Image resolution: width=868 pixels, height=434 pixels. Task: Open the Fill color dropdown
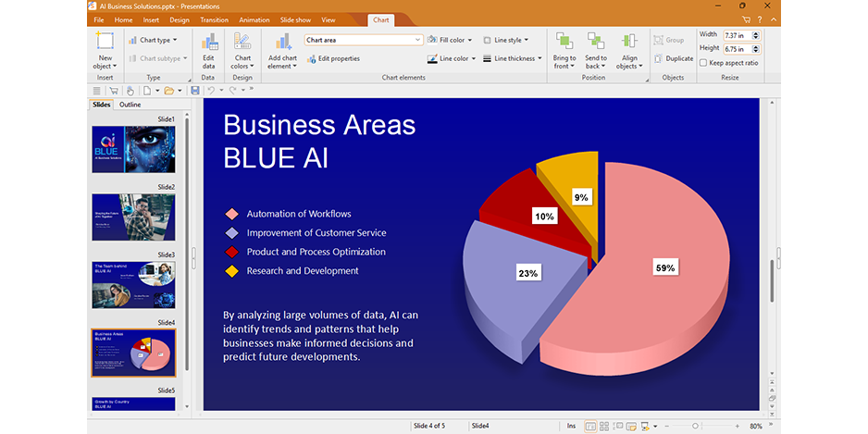point(453,40)
